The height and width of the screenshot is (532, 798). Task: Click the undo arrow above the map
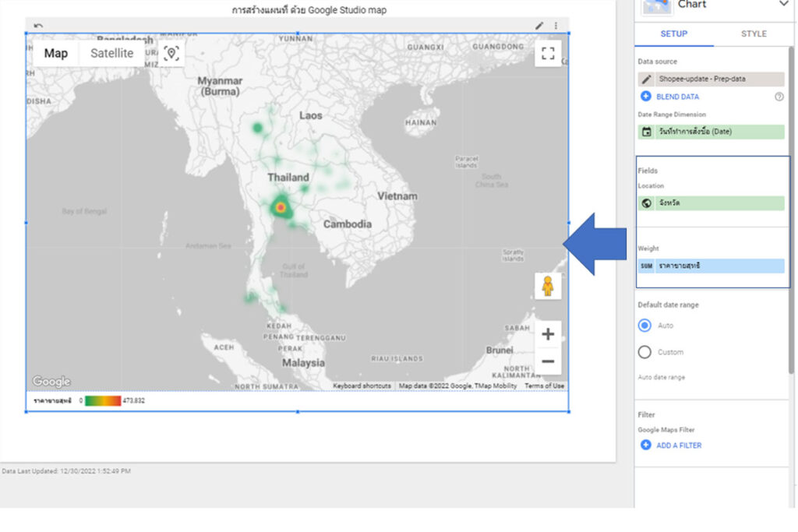pyautogui.click(x=38, y=26)
